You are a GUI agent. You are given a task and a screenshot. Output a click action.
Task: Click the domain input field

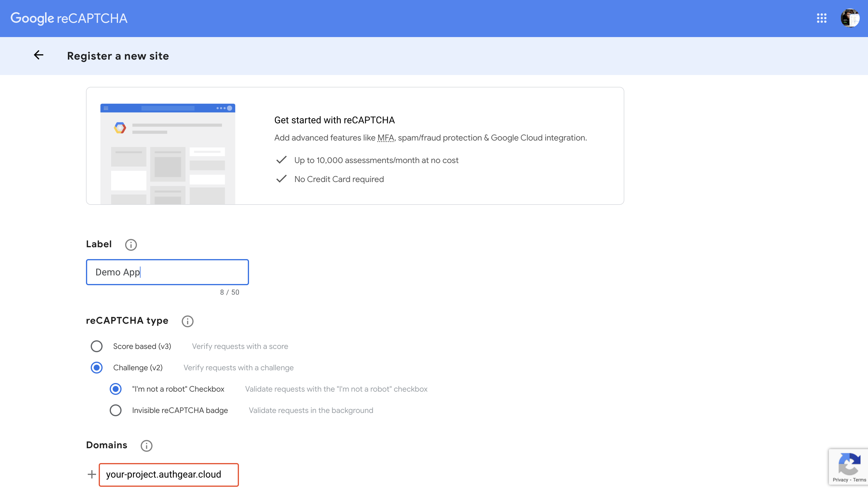pyautogui.click(x=169, y=474)
